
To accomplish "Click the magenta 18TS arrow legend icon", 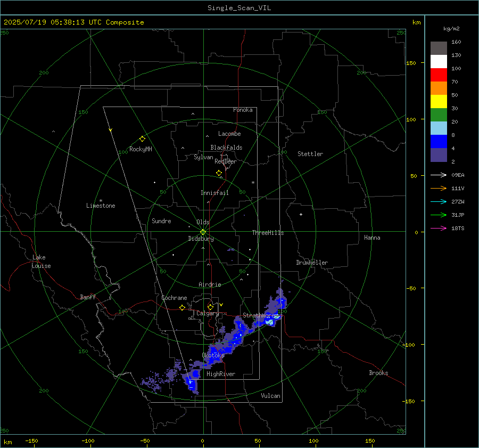I will (439, 228).
